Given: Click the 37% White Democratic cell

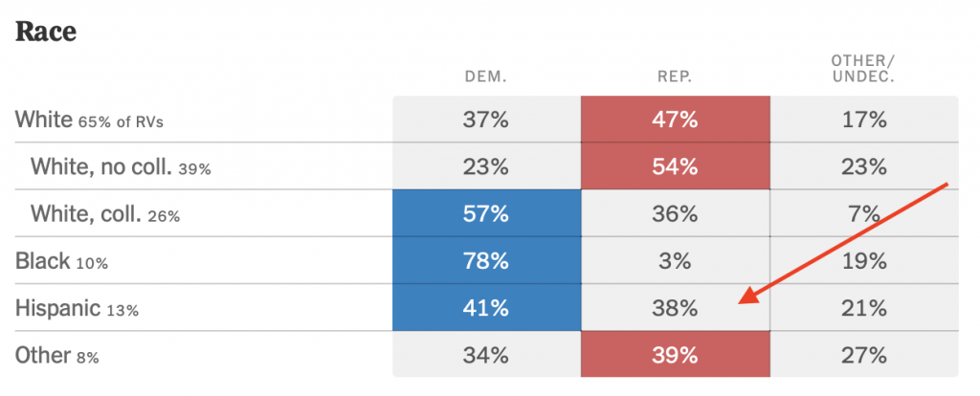Looking at the screenshot, I should pos(485,120).
